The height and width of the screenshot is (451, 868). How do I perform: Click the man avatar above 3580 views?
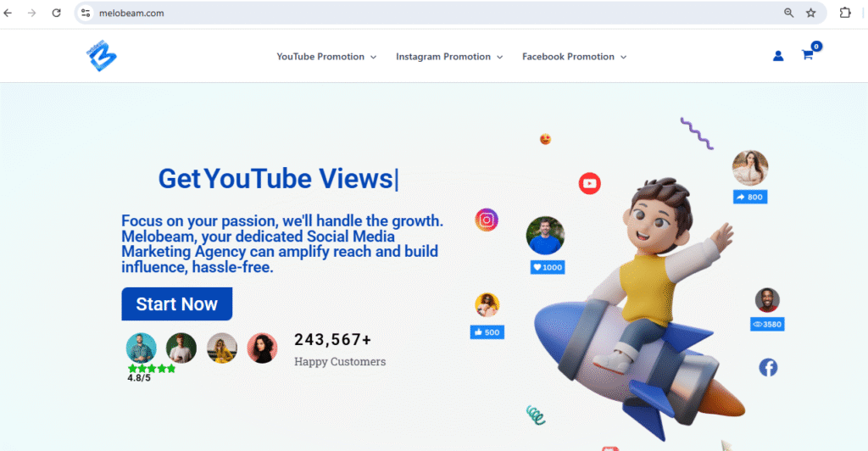(767, 300)
